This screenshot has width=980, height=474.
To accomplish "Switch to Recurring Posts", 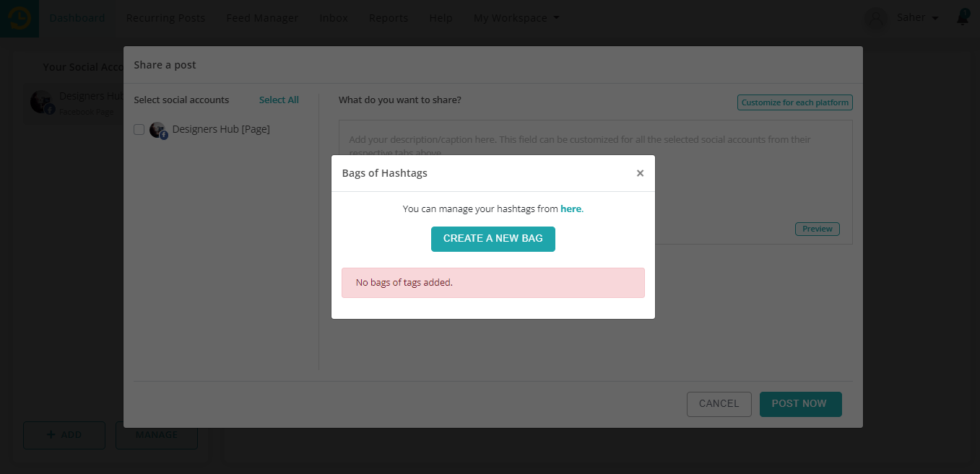I will [x=165, y=17].
